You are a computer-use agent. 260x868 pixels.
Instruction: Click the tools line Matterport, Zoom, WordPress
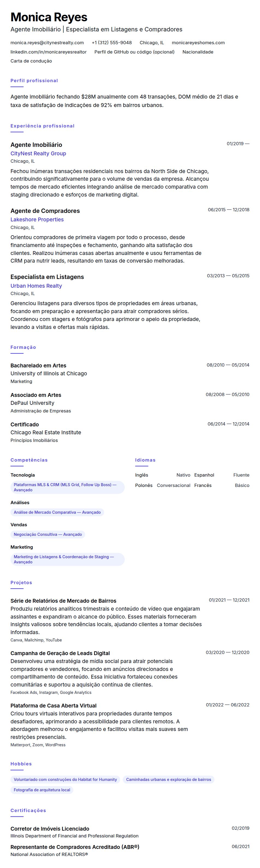(38, 745)
